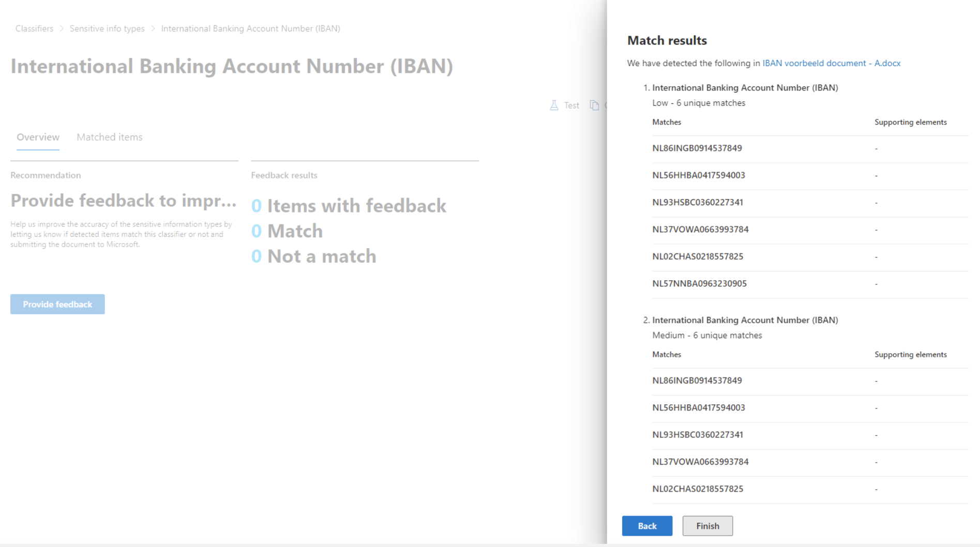Click Supporting elements header in Low section
Image resolution: width=980 pixels, height=547 pixels.
pyautogui.click(x=911, y=123)
